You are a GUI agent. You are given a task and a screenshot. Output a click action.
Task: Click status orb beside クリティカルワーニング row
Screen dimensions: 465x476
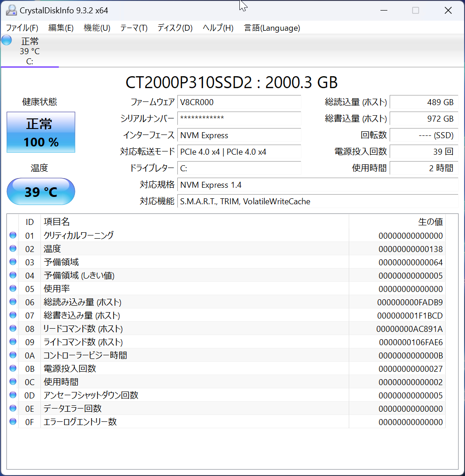tap(13, 235)
